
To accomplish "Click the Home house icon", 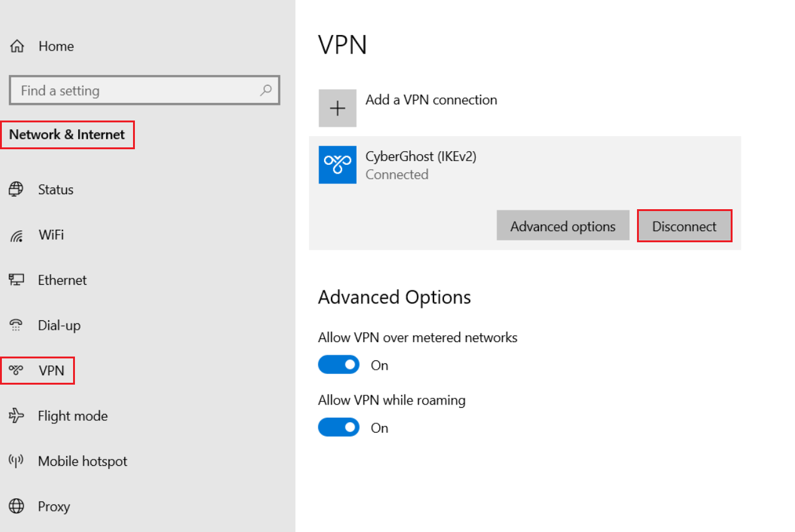I will click(x=17, y=46).
